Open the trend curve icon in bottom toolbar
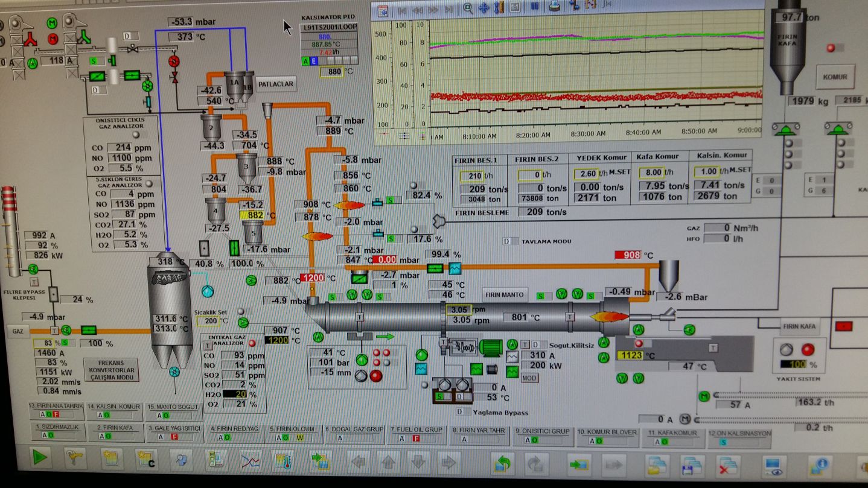The width and height of the screenshot is (868, 488). coord(250,461)
